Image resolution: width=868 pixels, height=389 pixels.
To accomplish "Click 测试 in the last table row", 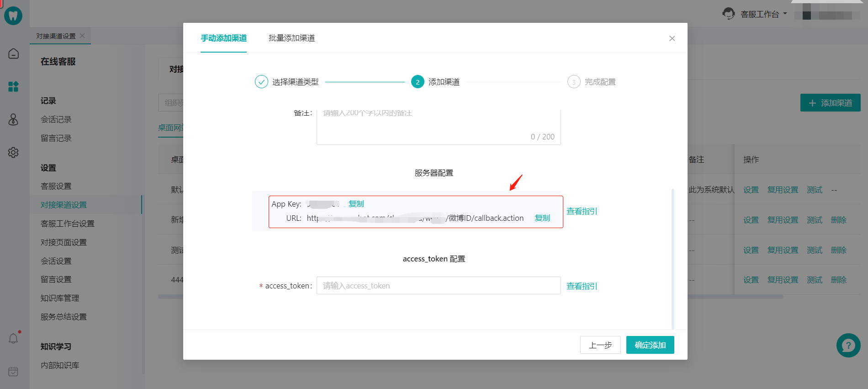I will pos(815,280).
